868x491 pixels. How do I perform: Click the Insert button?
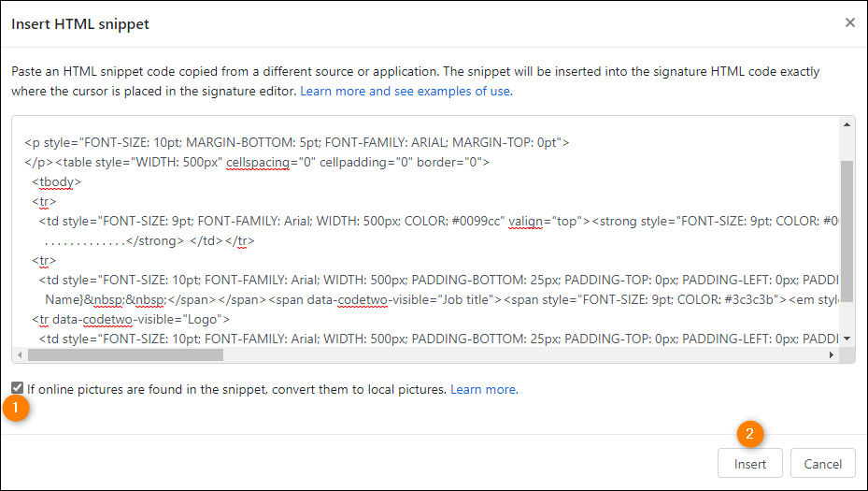[x=750, y=463]
